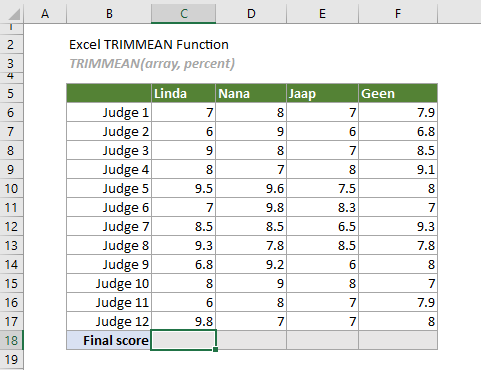This screenshot has width=481, height=370.
Task: Select column E header
Action: (x=322, y=14)
